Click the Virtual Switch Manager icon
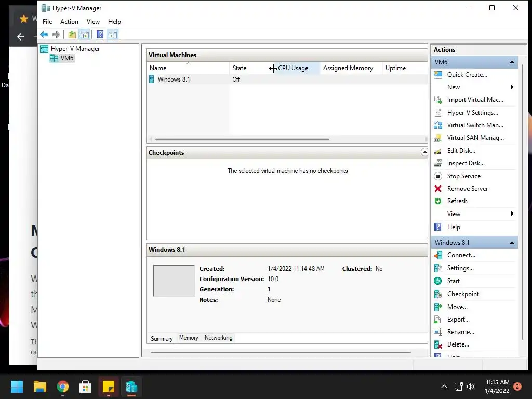The width and height of the screenshot is (532, 399). point(438,125)
